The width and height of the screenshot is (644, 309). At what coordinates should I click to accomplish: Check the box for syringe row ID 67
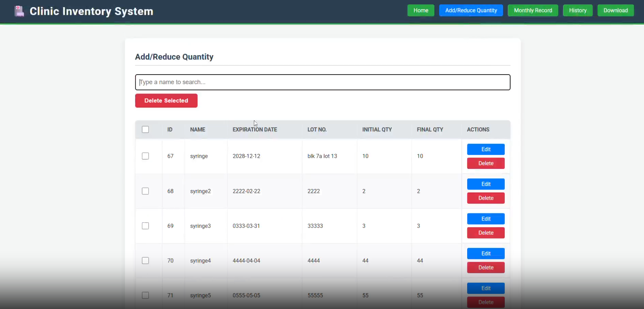(145, 156)
